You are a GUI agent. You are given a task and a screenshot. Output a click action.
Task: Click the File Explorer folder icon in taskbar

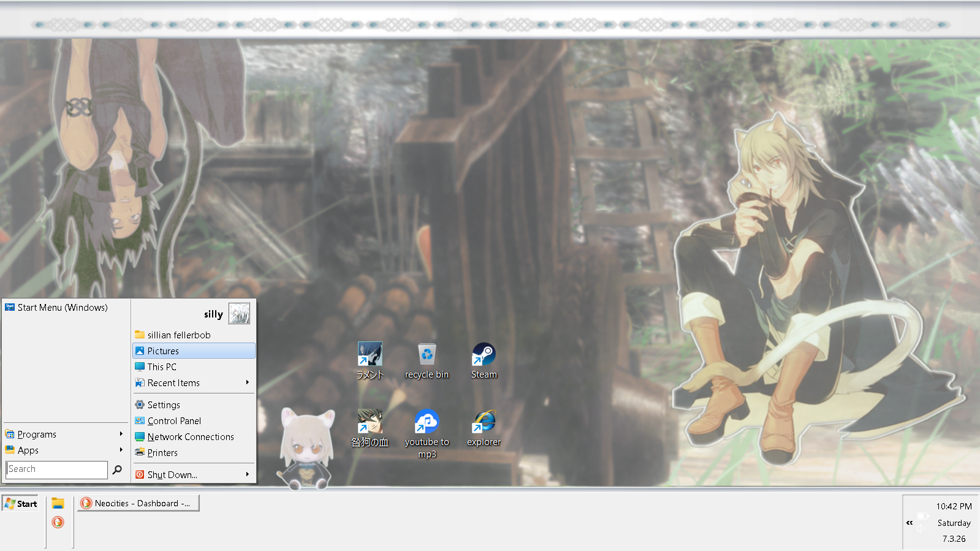(58, 503)
